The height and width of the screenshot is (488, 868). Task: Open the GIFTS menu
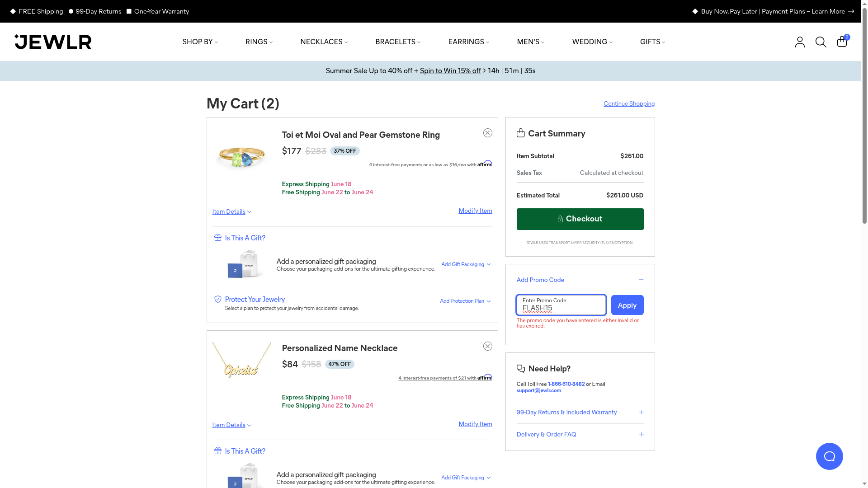tap(652, 42)
